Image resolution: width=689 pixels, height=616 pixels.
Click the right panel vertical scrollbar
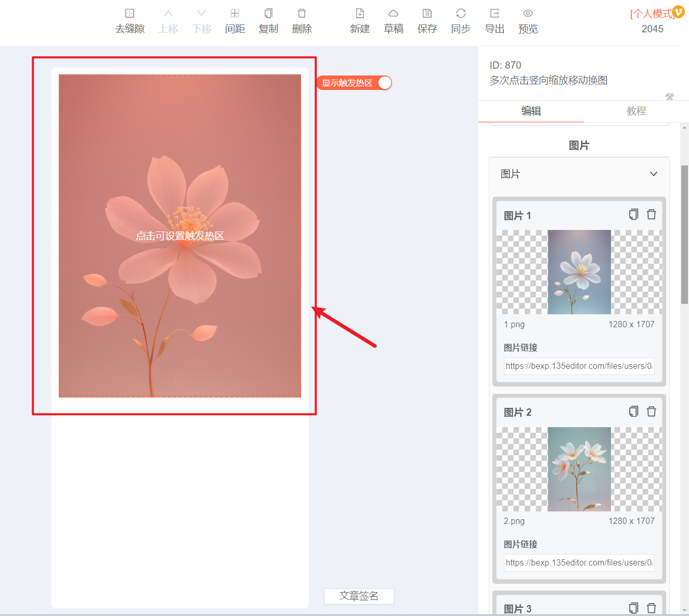point(684,234)
